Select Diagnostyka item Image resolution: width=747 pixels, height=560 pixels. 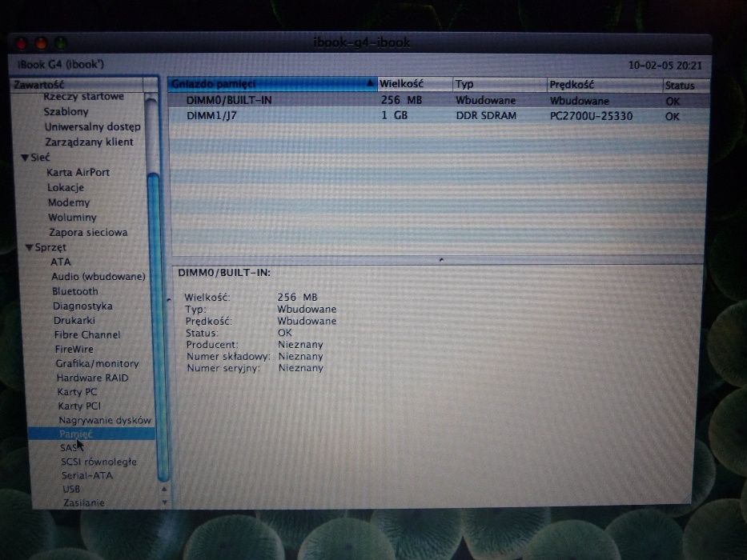tap(83, 306)
